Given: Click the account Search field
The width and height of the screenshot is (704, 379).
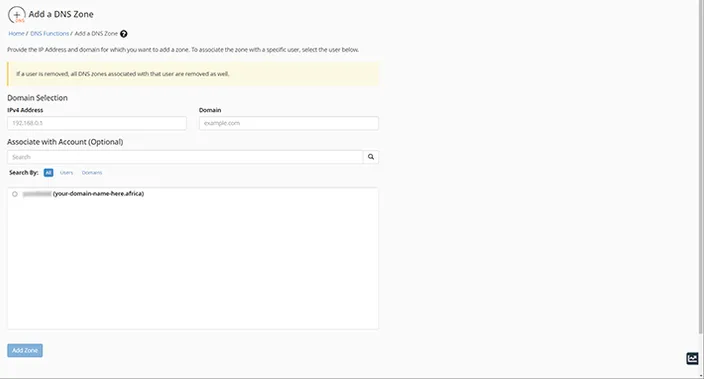Looking at the screenshot, I should point(185,157).
